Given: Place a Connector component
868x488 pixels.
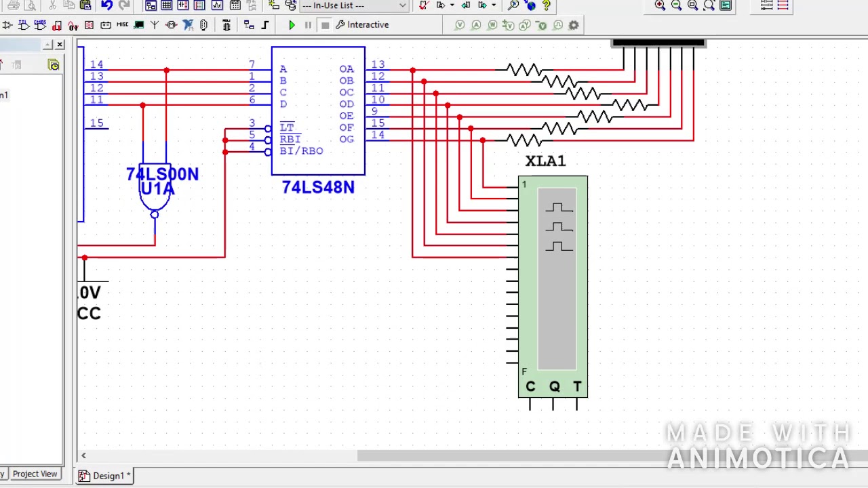Looking at the screenshot, I should 204,25.
